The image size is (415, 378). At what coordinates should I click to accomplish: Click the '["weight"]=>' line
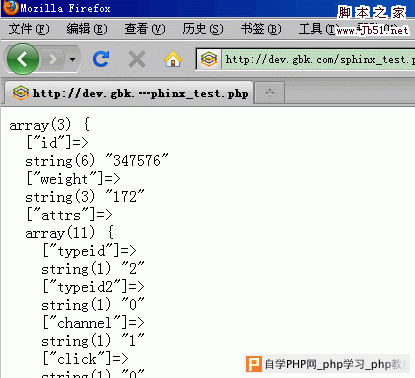tap(73, 179)
